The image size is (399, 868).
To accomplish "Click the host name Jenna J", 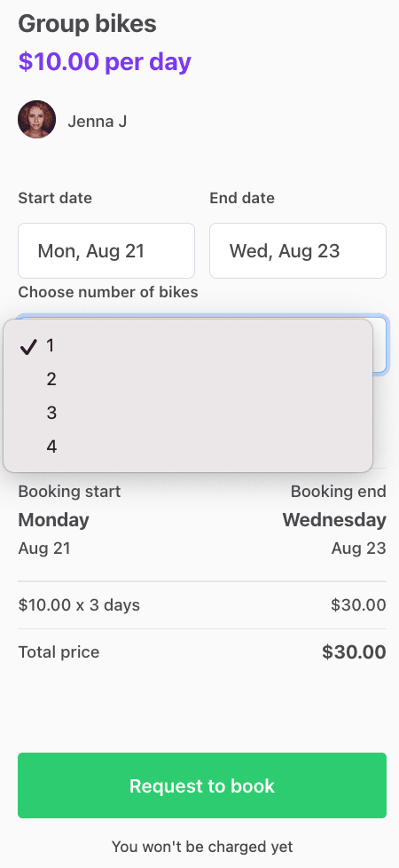I will [98, 122].
